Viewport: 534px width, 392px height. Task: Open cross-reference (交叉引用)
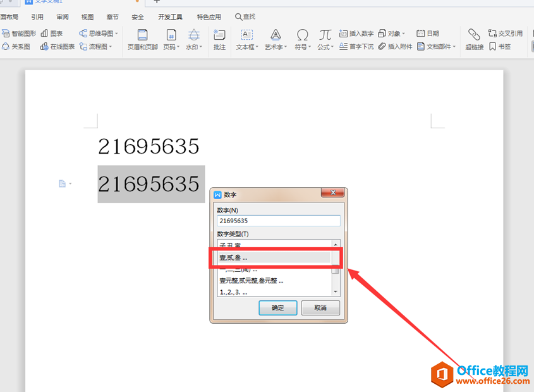coord(506,34)
